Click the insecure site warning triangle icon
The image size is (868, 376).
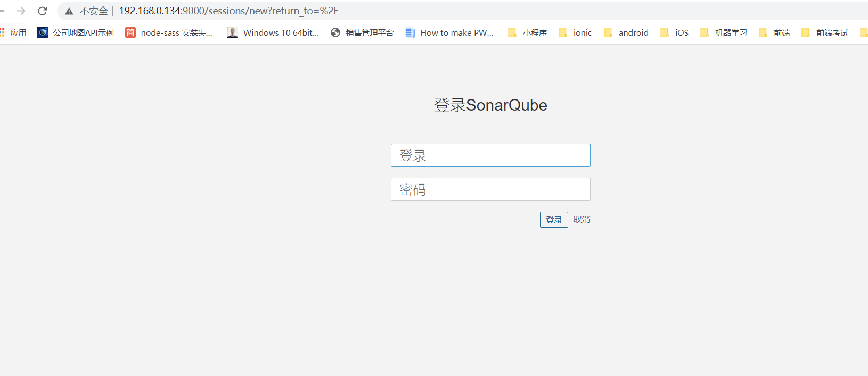point(69,11)
